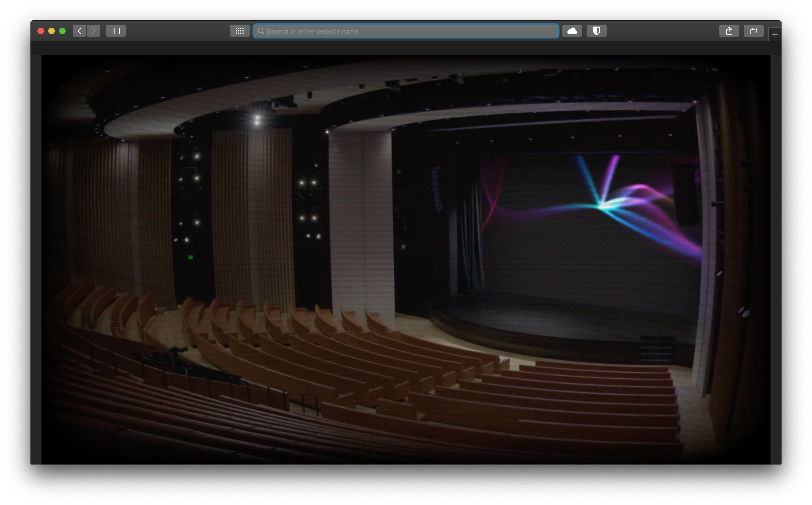The image size is (812, 505).
Task: Close the Safari window
Action: pos(41,31)
